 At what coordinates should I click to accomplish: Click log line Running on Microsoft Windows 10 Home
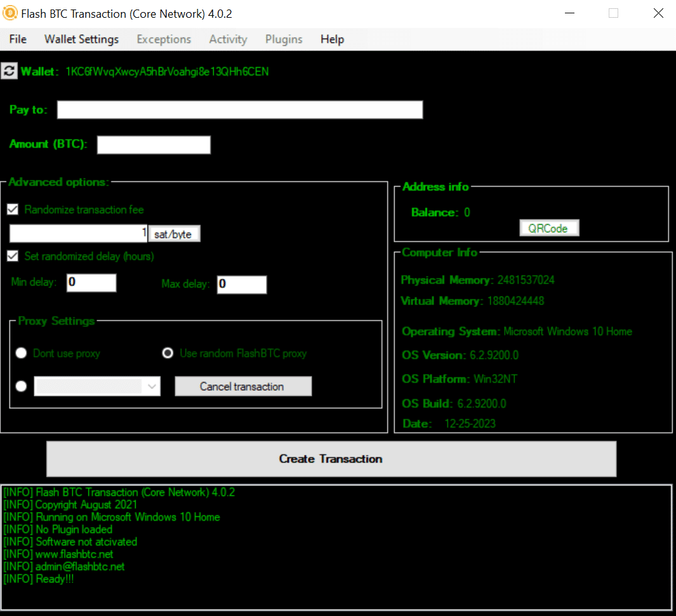112,517
